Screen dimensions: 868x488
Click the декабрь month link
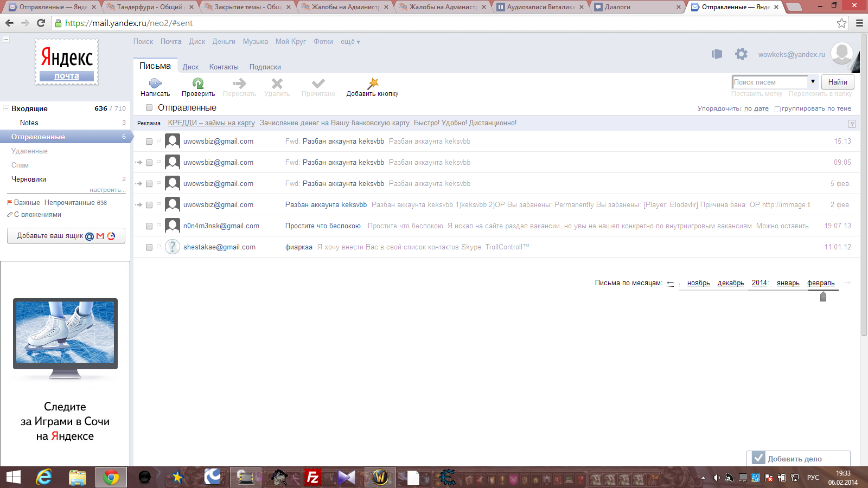click(x=730, y=283)
